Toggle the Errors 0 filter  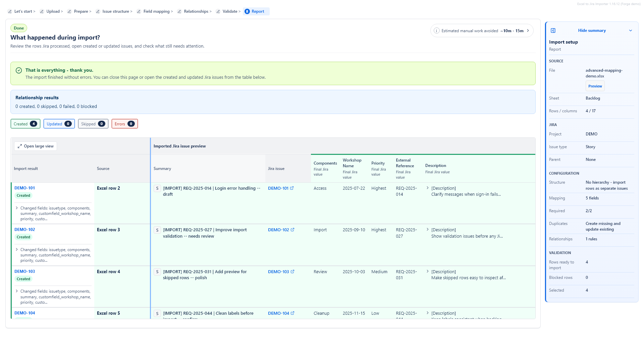pyautogui.click(x=125, y=124)
